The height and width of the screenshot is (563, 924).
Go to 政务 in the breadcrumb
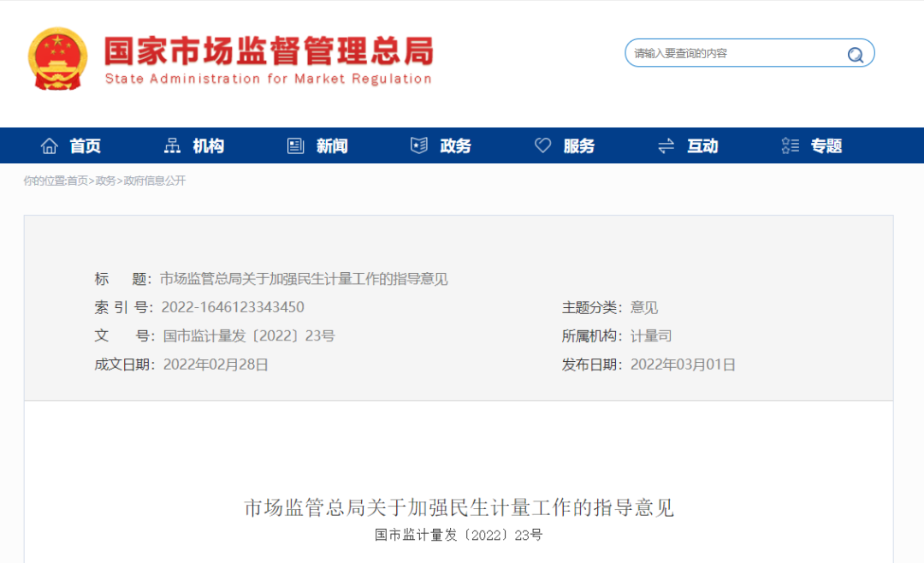[105, 181]
